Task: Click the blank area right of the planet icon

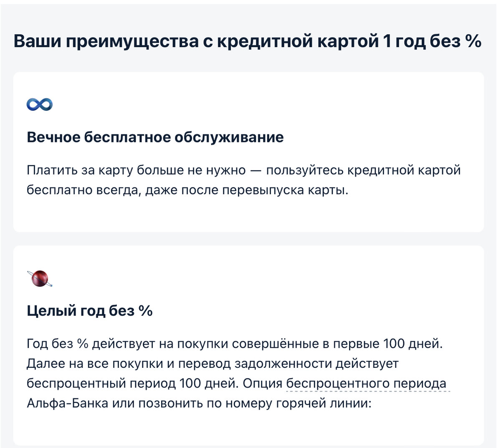Action: [x=267, y=278]
